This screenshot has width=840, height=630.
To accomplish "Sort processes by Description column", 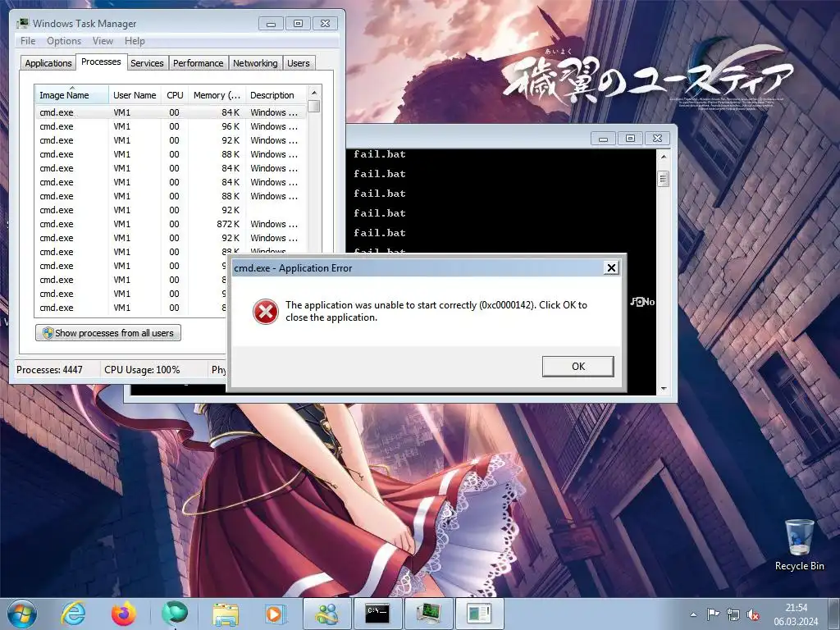I will [276, 95].
